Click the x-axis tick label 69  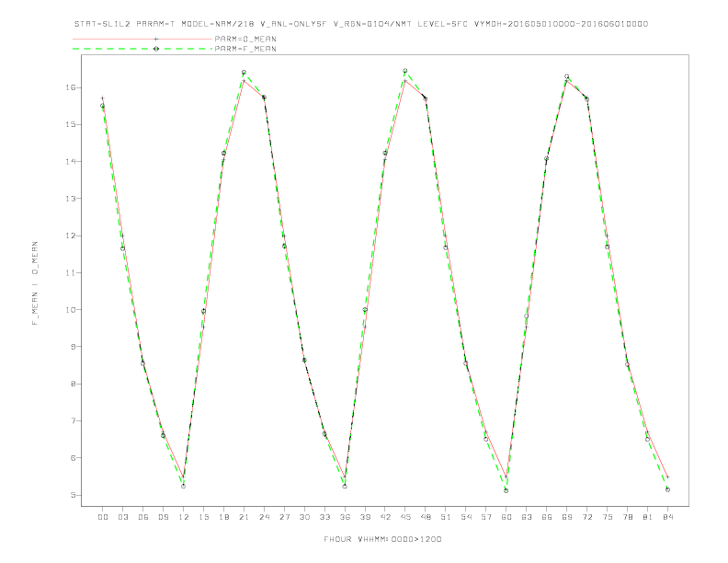tap(567, 517)
